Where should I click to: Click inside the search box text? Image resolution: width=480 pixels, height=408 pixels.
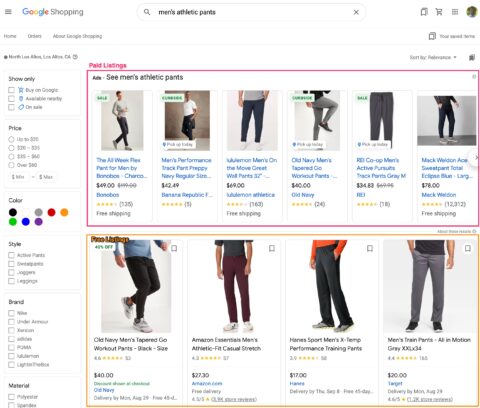pyautogui.click(x=187, y=12)
